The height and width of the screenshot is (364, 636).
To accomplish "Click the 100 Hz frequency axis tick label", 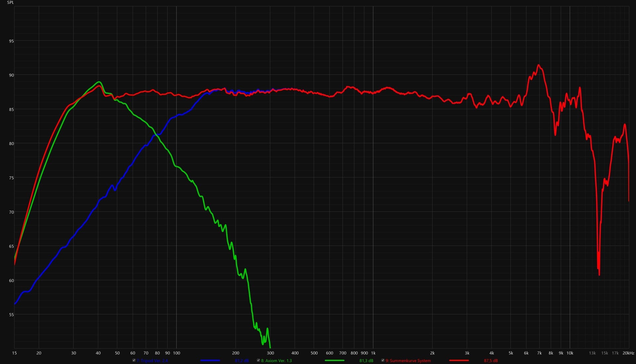I will (177, 353).
